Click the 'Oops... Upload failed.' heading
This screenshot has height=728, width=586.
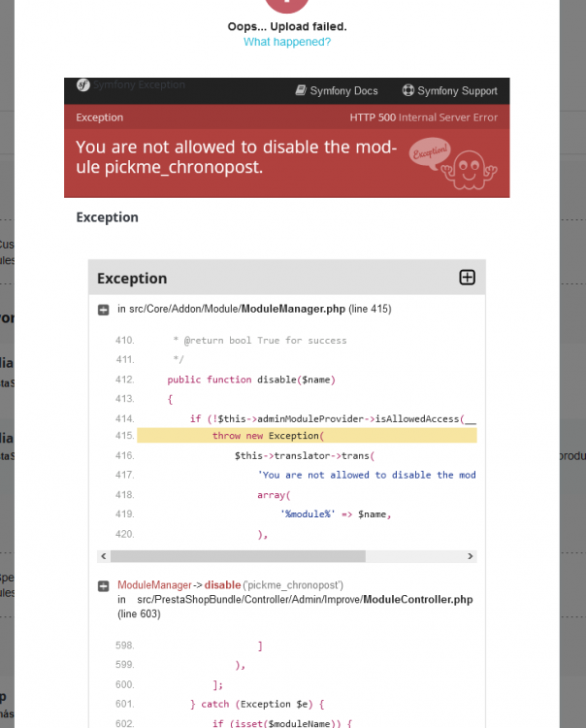pos(287,26)
